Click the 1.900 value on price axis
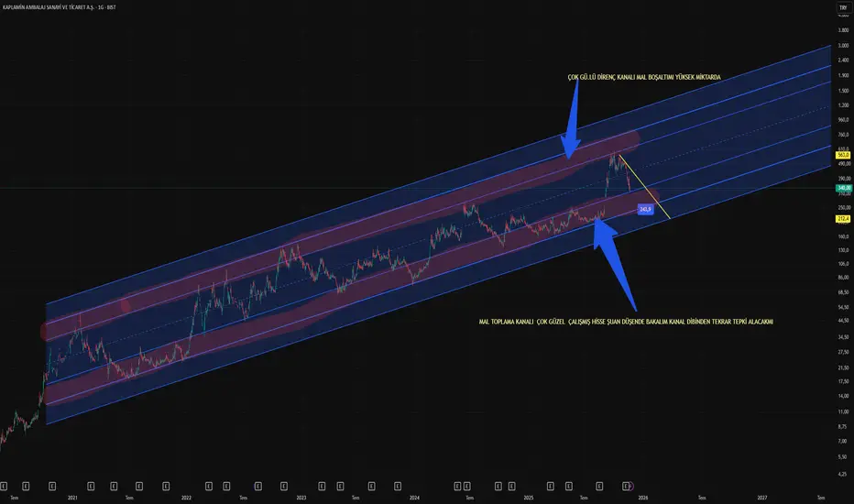Viewport: 854px width, 504px height. point(844,76)
